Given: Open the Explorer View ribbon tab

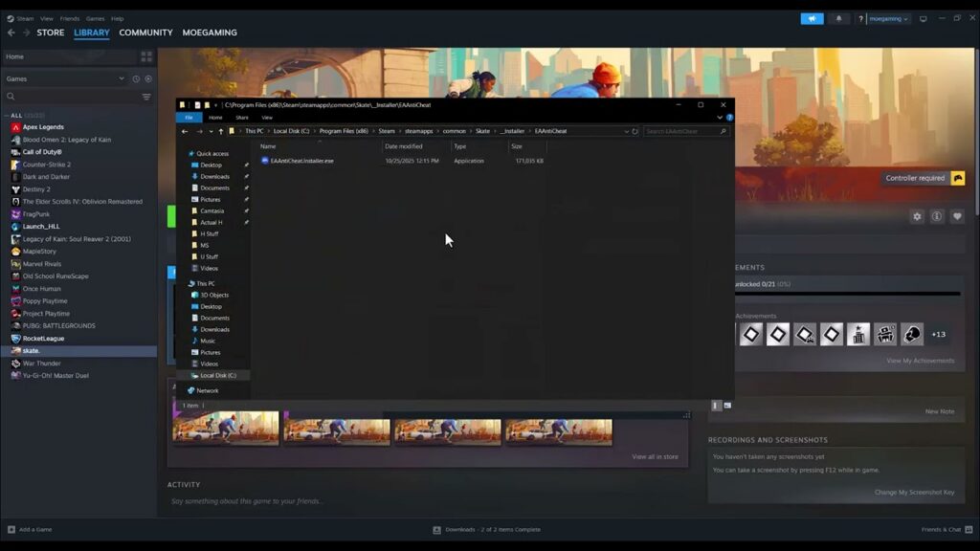Looking at the screenshot, I should click(x=267, y=118).
